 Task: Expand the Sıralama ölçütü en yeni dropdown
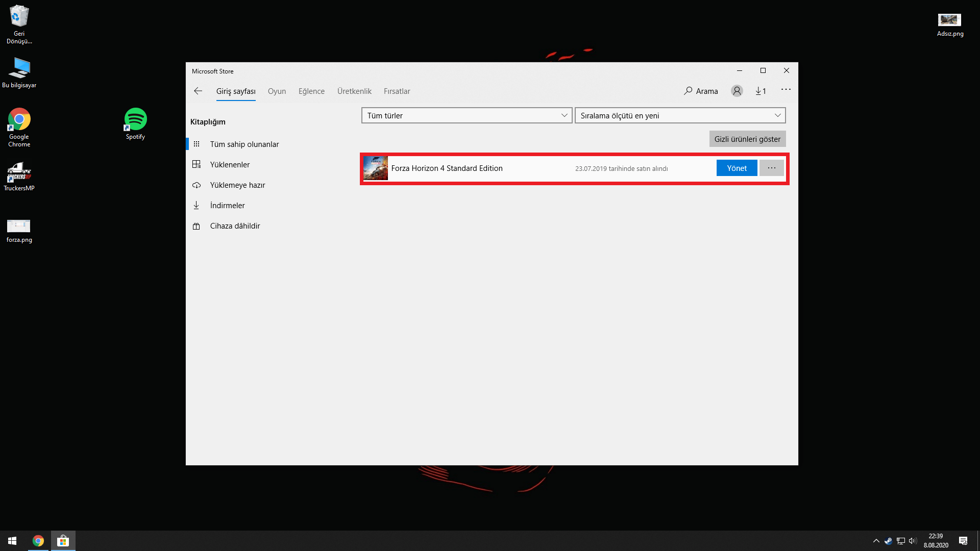point(680,116)
